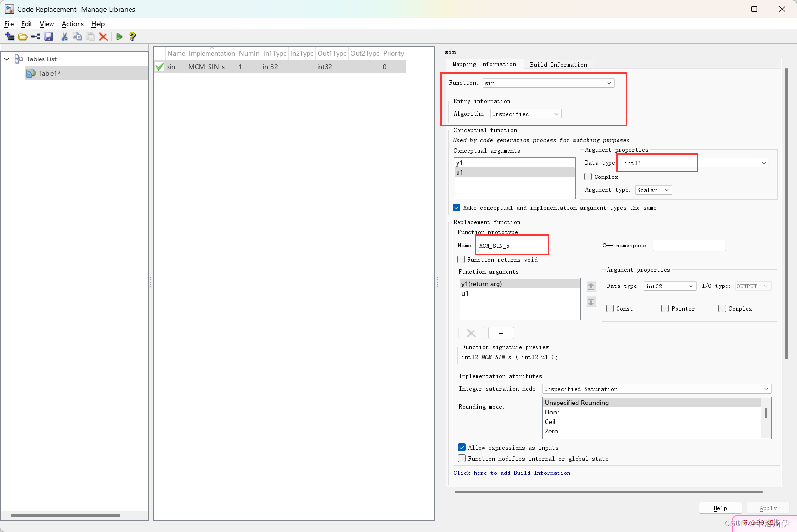Click the yellow question mark help icon
Screen dimensions: 797x532
click(132, 37)
